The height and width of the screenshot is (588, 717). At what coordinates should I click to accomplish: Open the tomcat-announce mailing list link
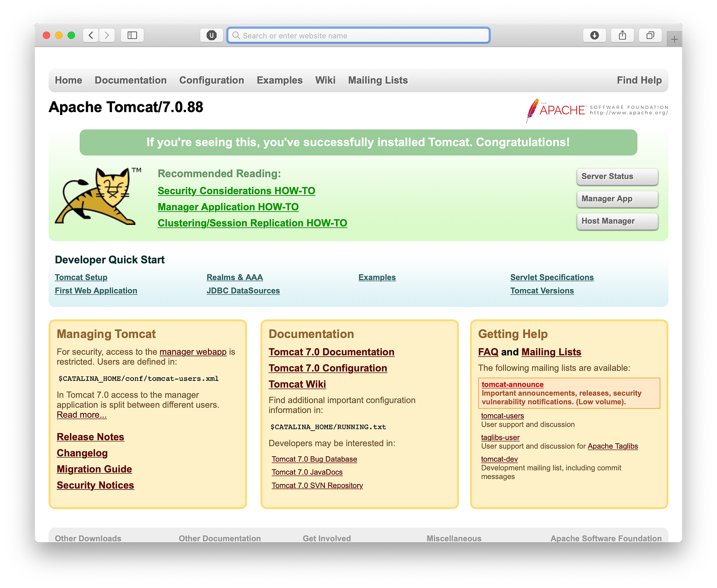pyautogui.click(x=513, y=385)
